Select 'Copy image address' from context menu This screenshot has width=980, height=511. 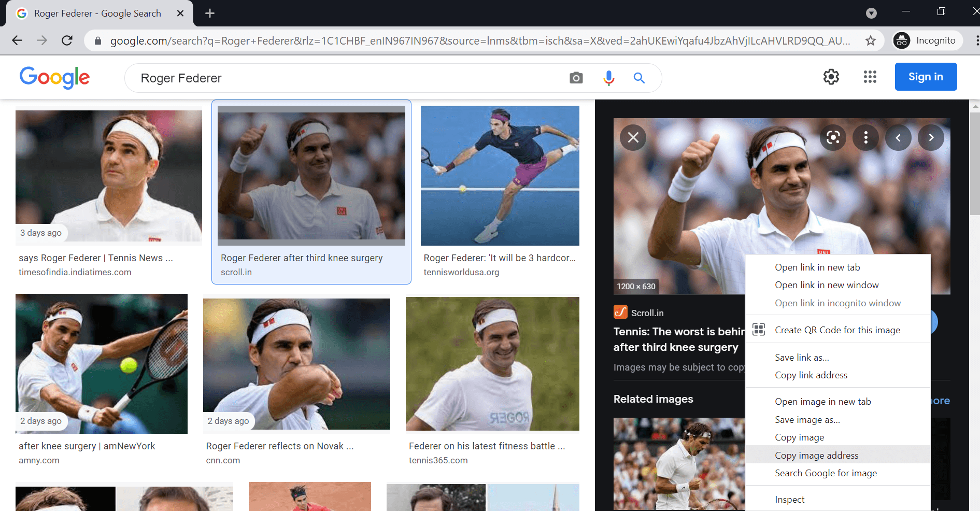click(x=816, y=455)
